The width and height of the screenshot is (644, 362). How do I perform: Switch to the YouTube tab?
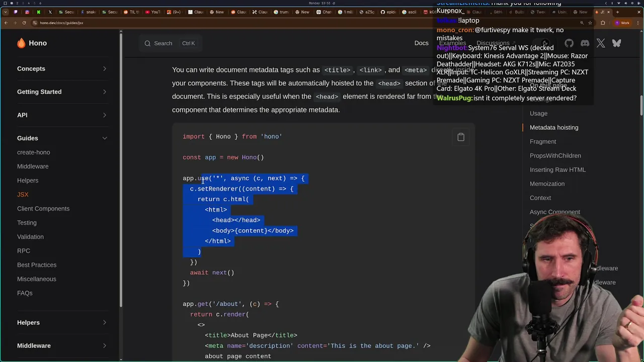(x=153, y=12)
